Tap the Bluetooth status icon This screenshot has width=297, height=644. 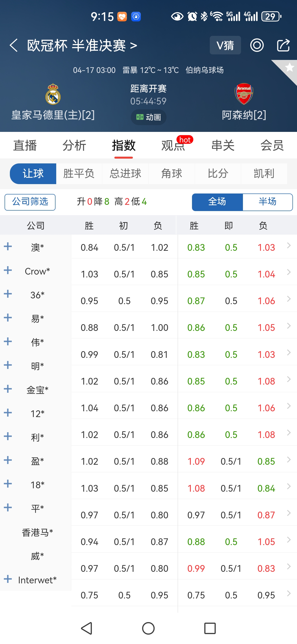click(204, 17)
